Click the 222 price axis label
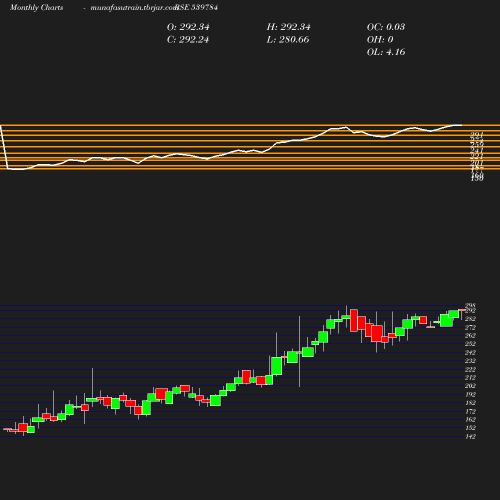Viewport: 500px width, 500px height. 470,370
